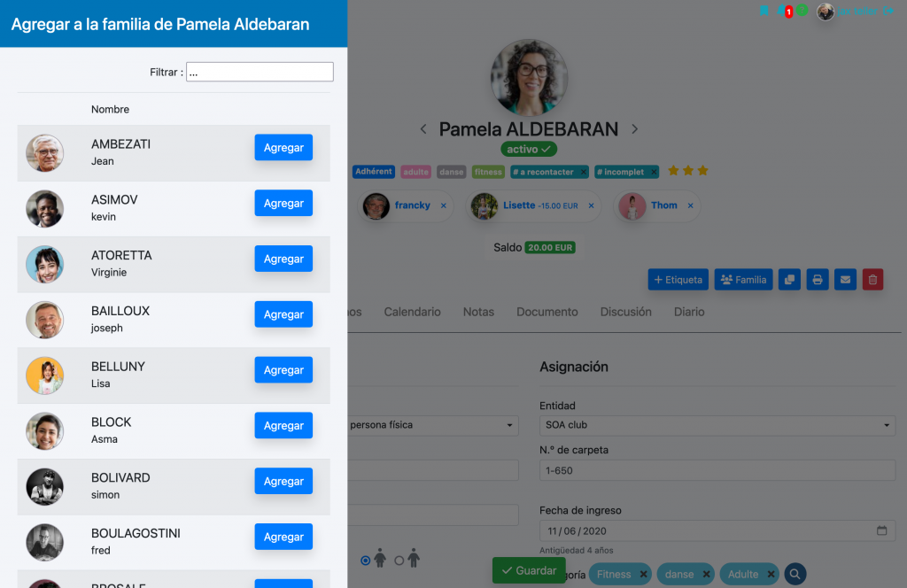The image size is (907, 588).
Task: Click the duplicate copy icon button
Action: pos(789,280)
